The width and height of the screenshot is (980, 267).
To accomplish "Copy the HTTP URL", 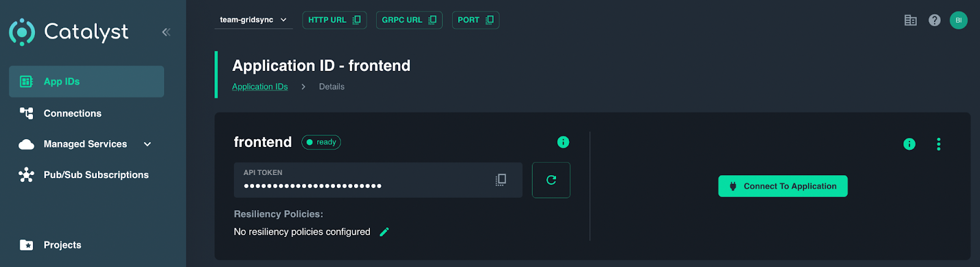I will (334, 20).
